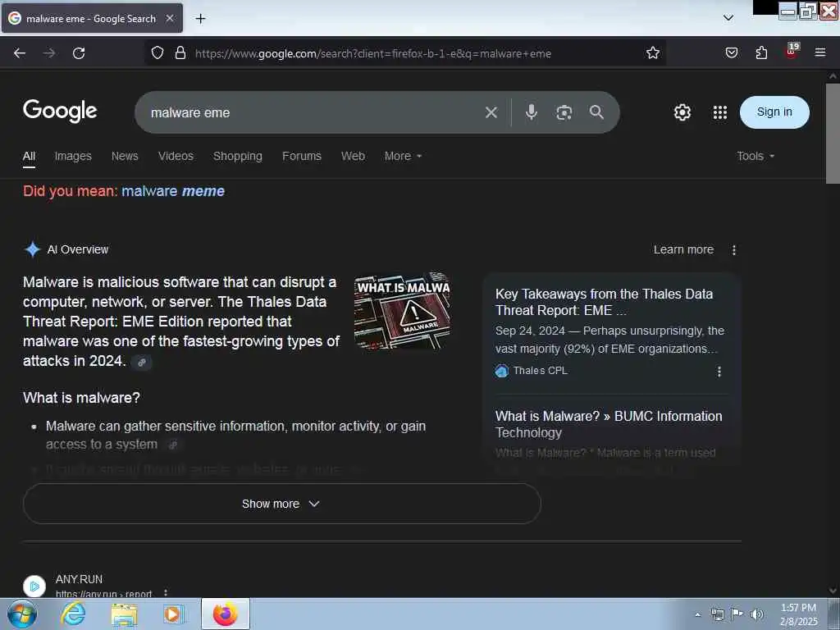Expand AI Overview with Show more

click(282, 504)
